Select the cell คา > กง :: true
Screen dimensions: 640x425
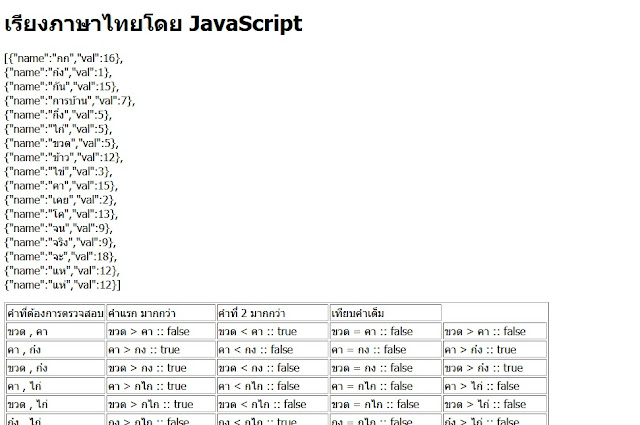pos(161,349)
